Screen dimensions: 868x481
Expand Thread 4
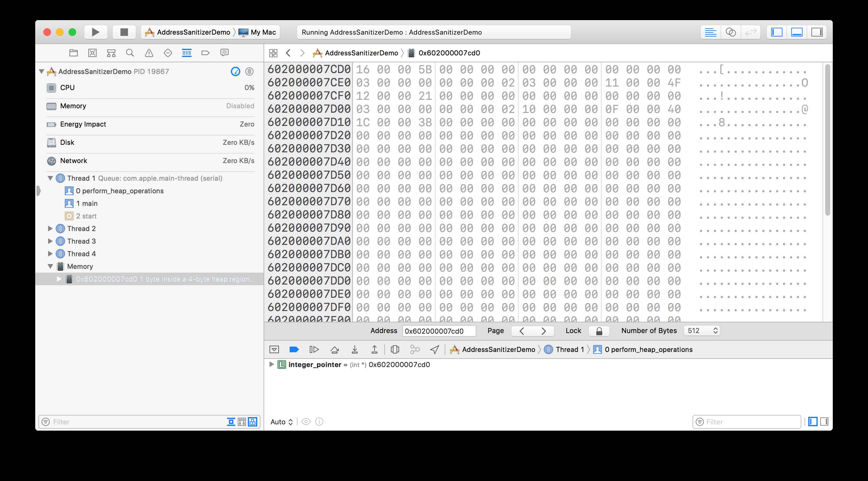tap(50, 254)
